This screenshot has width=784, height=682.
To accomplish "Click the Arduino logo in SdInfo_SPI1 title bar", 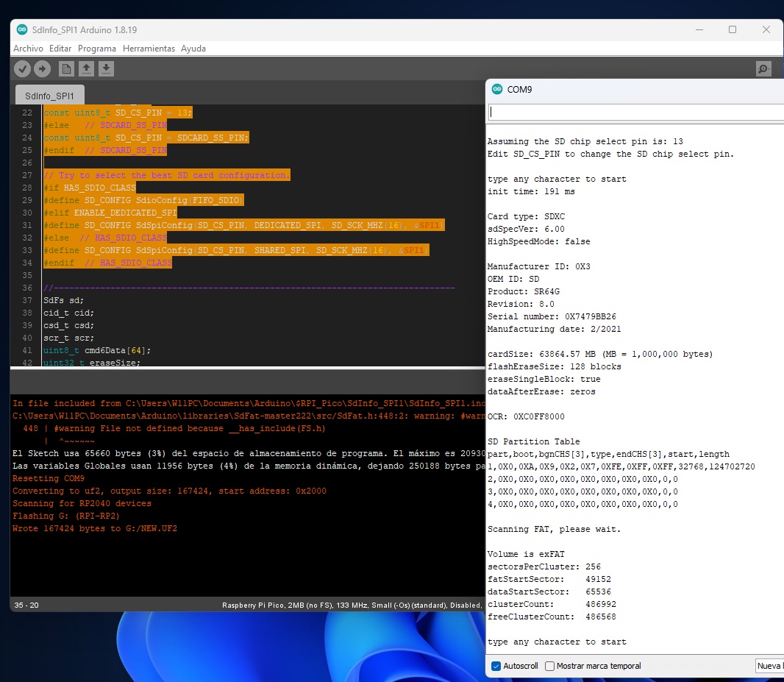I will point(22,29).
